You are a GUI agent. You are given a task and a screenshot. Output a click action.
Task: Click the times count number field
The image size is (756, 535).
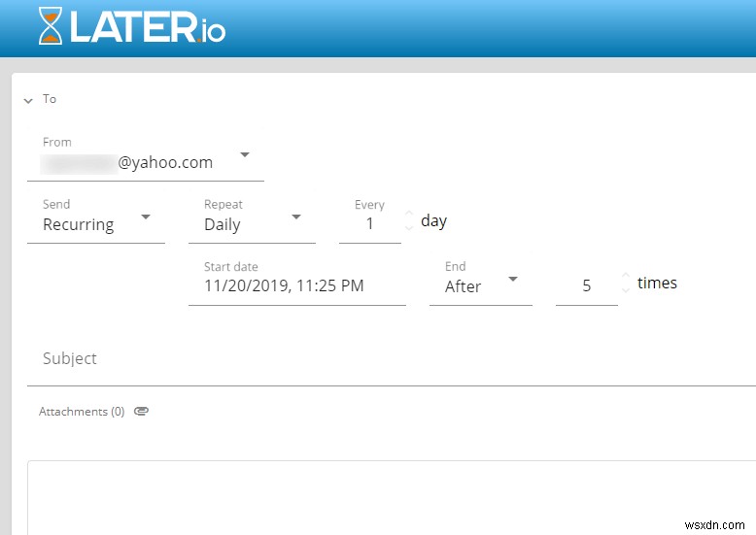(x=586, y=286)
